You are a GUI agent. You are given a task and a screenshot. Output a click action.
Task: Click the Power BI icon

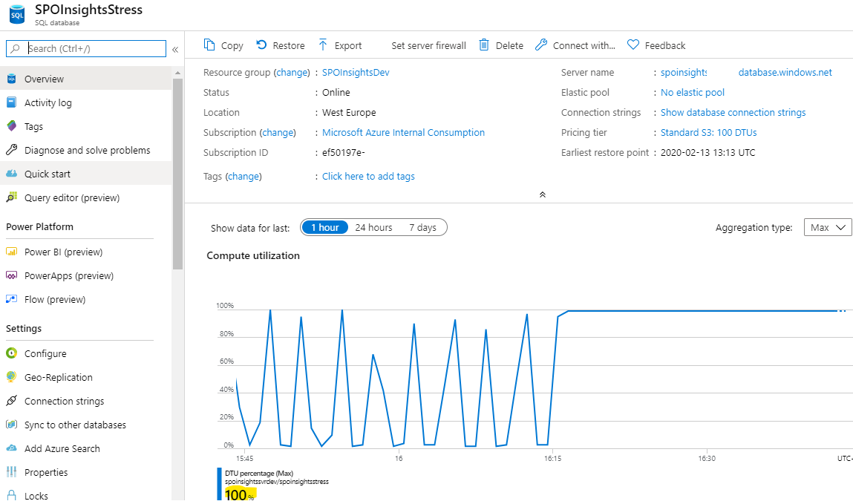(11, 252)
